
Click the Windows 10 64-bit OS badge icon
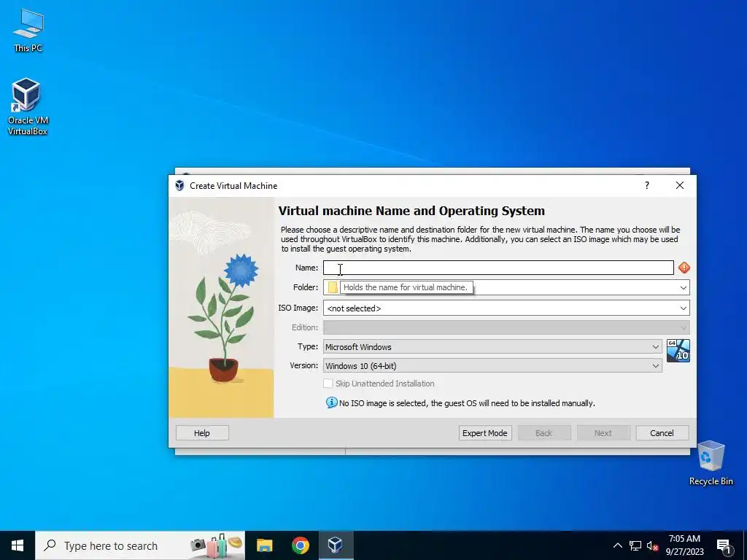[x=678, y=351]
